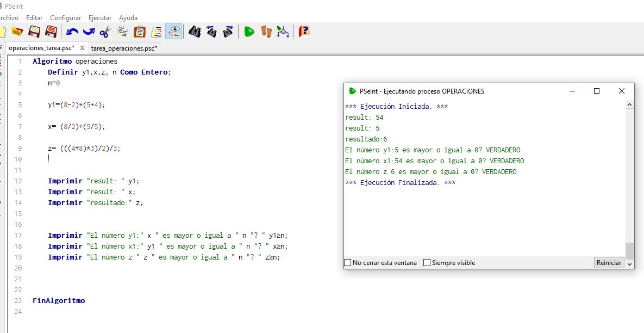This screenshot has width=644, height=333.
Task: Switch to operaciones_tarea.psc tab
Action: [x=41, y=48]
